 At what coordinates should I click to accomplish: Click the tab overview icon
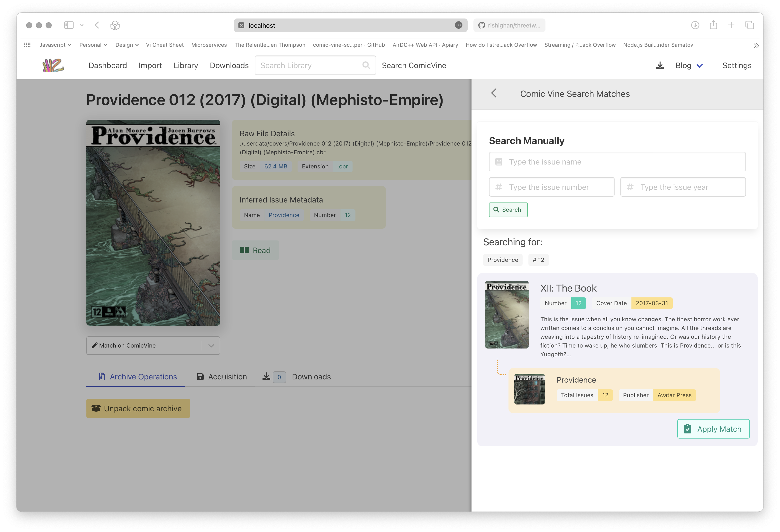click(x=749, y=25)
